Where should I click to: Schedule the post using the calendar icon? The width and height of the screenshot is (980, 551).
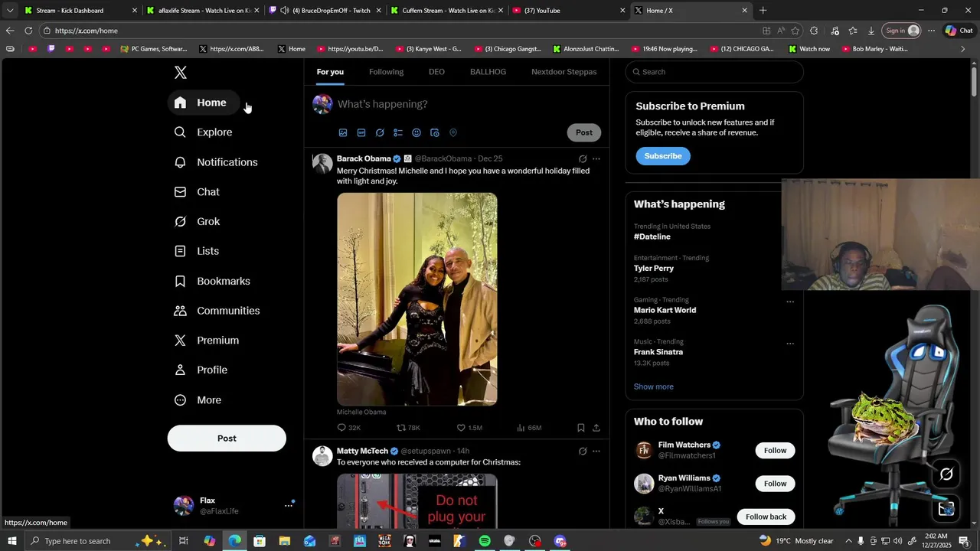click(x=435, y=132)
